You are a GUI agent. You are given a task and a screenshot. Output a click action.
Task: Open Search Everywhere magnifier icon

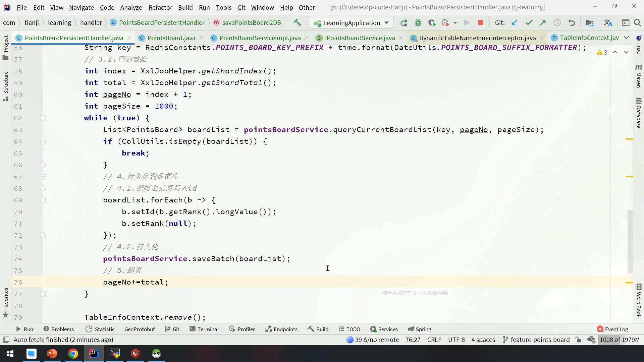coord(637,23)
